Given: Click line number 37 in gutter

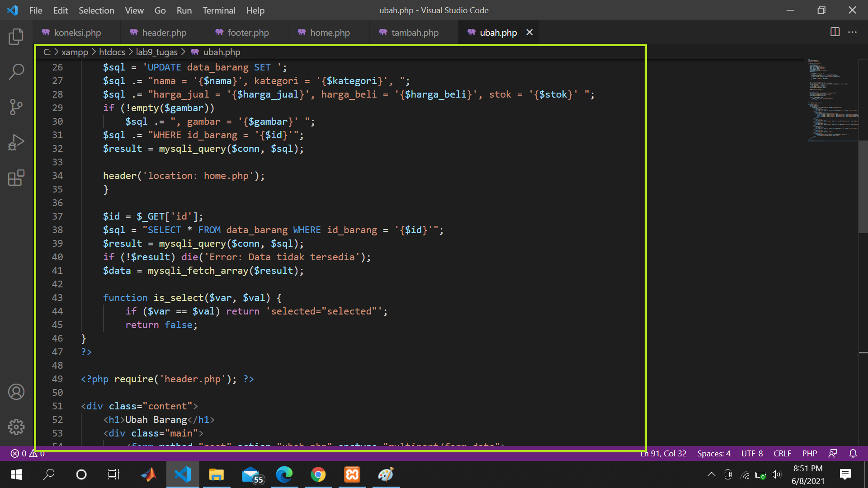Looking at the screenshot, I should (x=57, y=216).
